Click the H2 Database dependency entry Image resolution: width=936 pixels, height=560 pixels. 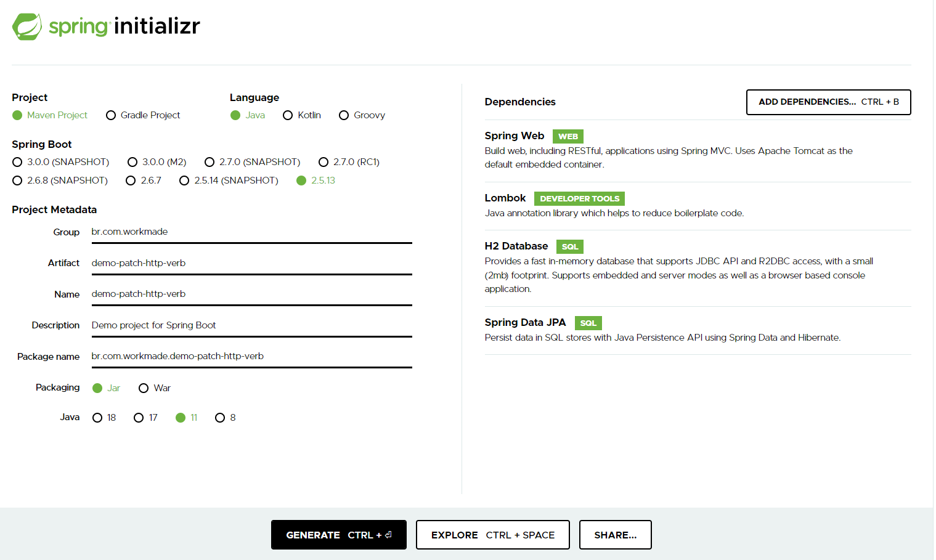[x=698, y=268]
